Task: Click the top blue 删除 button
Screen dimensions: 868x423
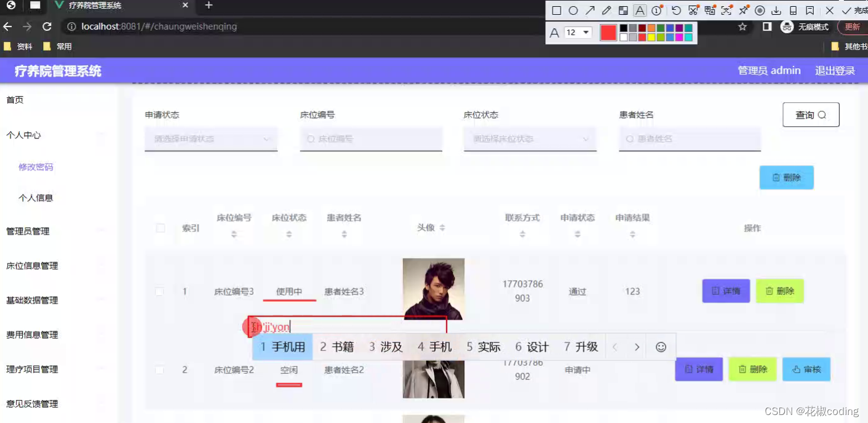Action: 786,177
